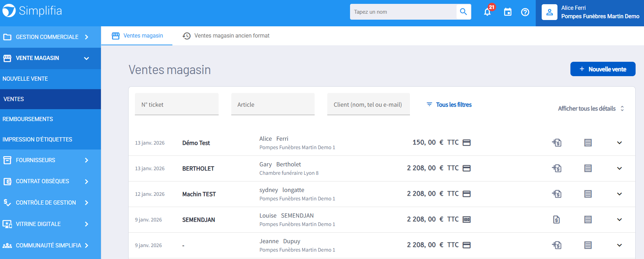Toggle Afficher tous les détails
Image resolution: width=644 pixels, height=259 pixels.
point(591,108)
